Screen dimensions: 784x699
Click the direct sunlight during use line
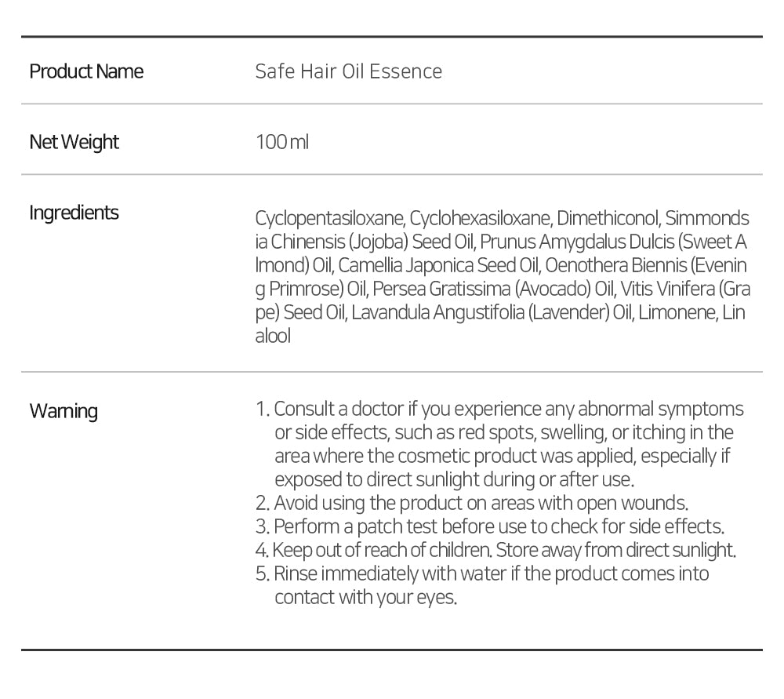coord(454,479)
